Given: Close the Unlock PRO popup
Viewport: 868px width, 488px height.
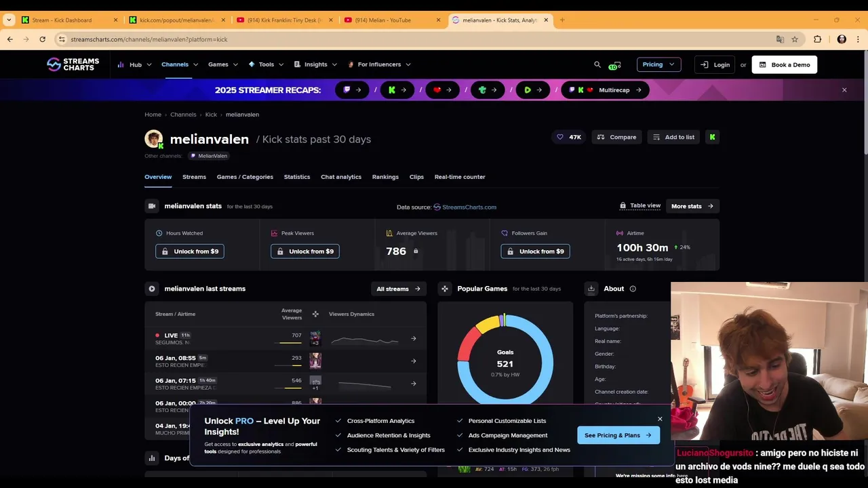Looking at the screenshot, I should pos(660,419).
